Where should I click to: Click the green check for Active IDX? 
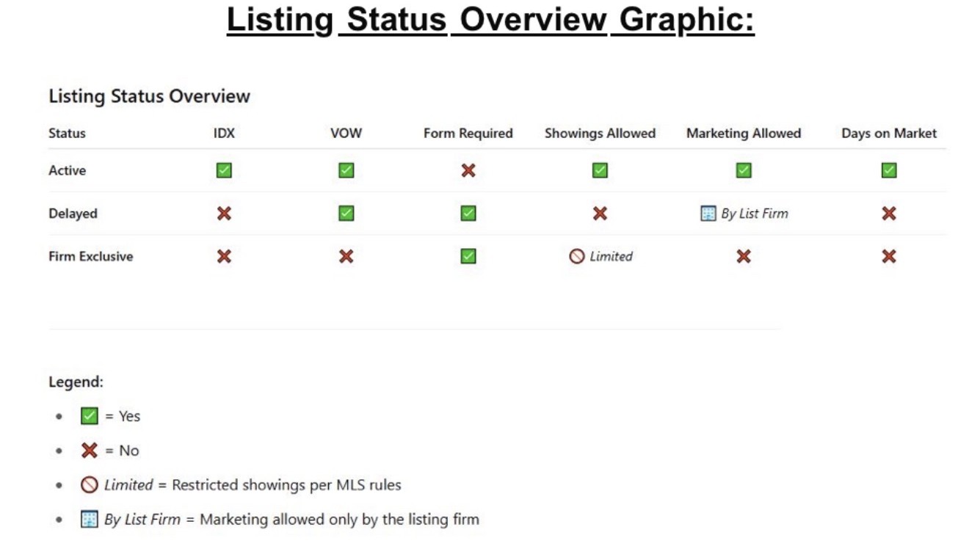tap(224, 170)
